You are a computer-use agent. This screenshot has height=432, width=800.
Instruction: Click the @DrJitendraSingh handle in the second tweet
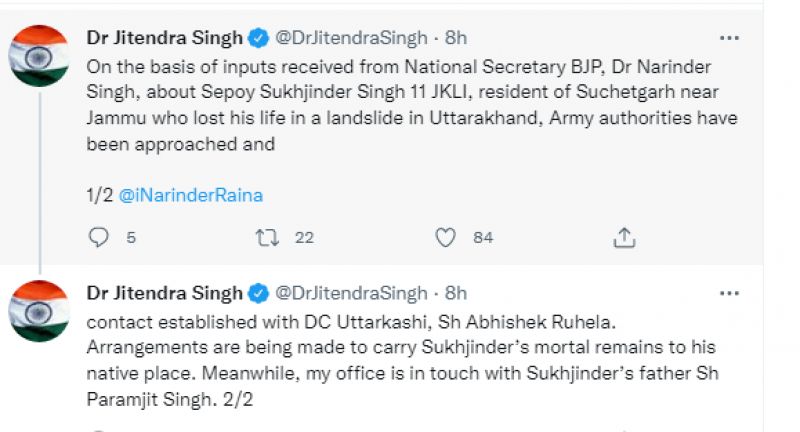point(350,293)
